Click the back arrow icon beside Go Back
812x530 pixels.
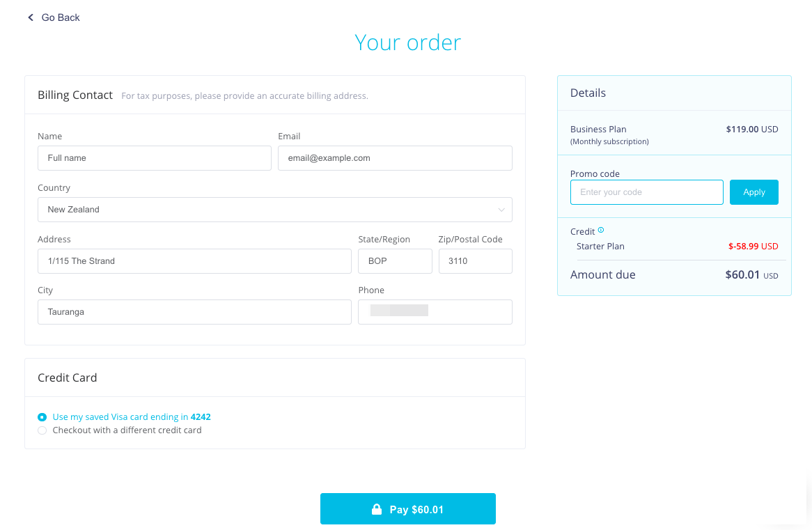click(x=31, y=17)
